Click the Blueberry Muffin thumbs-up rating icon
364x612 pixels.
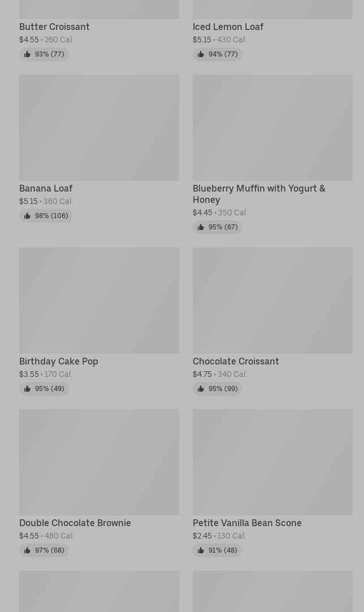pyautogui.click(x=201, y=227)
